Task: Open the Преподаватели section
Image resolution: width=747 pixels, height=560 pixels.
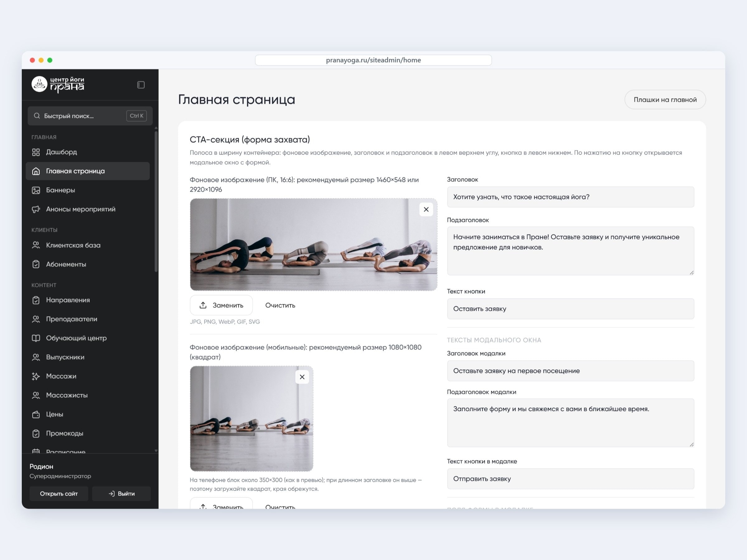Action: point(88,319)
